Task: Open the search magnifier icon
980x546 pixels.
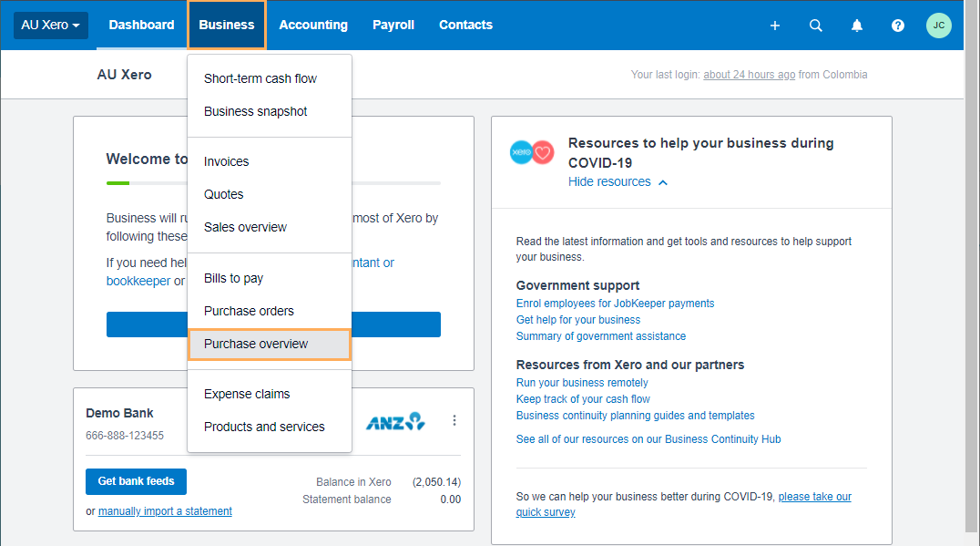Action: click(816, 25)
